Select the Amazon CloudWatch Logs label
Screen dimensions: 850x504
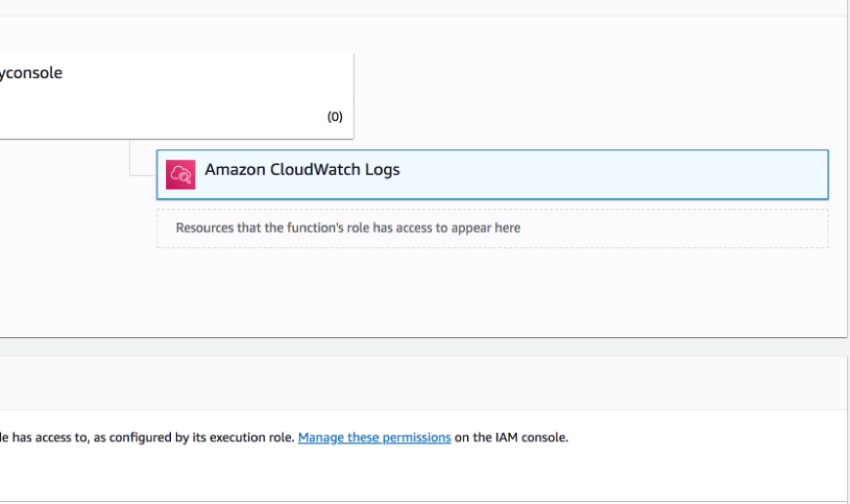302,170
